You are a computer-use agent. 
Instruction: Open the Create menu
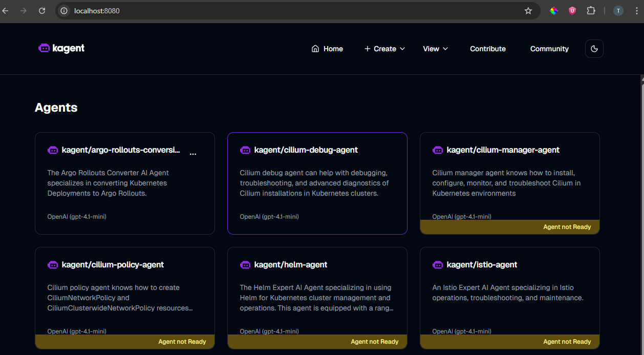pos(384,49)
